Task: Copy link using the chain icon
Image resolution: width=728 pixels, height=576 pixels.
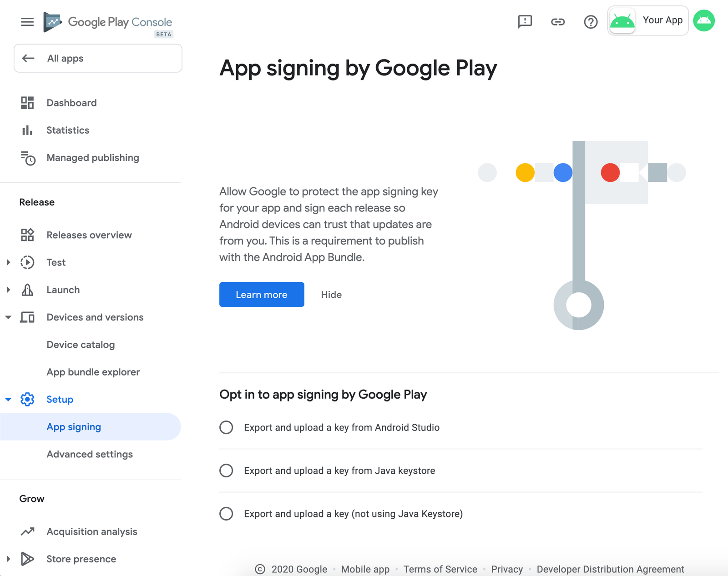Action: point(558,21)
